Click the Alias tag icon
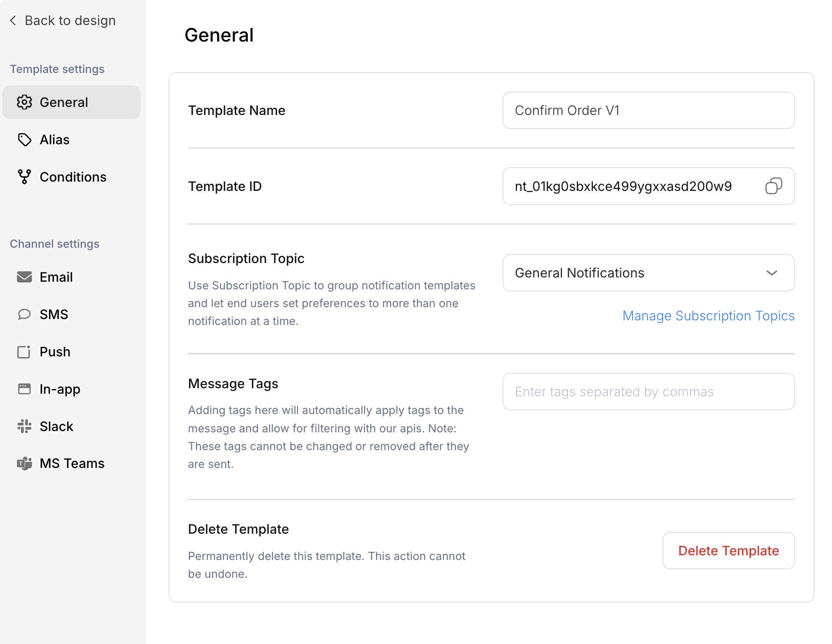 pos(24,140)
